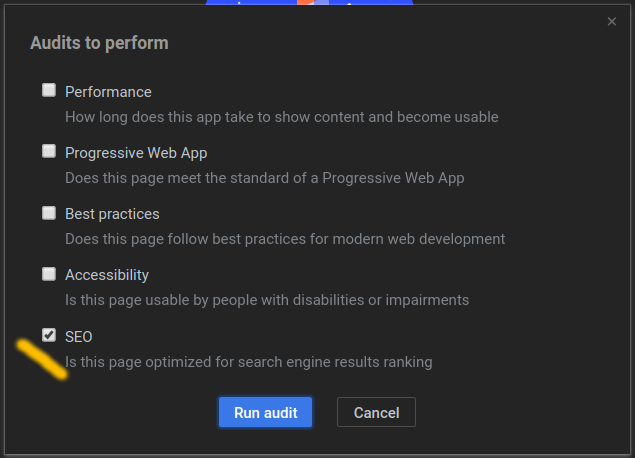Click the yellow highlight mark near SEO
The height and width of the screenshot is (458, 635).
click(x=42, y=360)
